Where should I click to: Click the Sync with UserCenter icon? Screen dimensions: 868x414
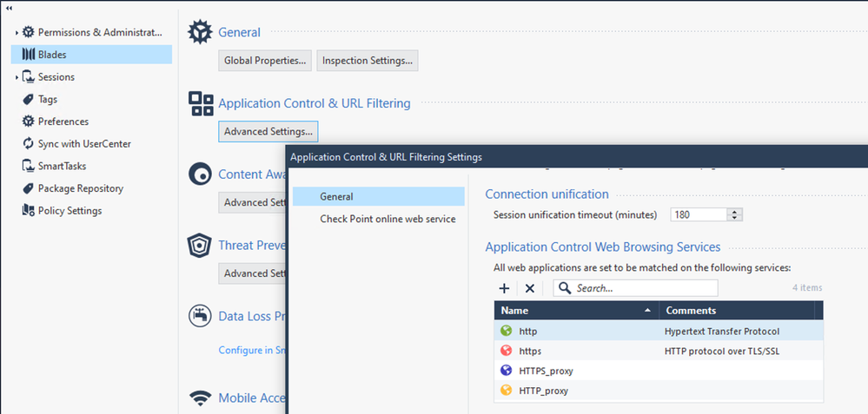(x=28, y=144)
